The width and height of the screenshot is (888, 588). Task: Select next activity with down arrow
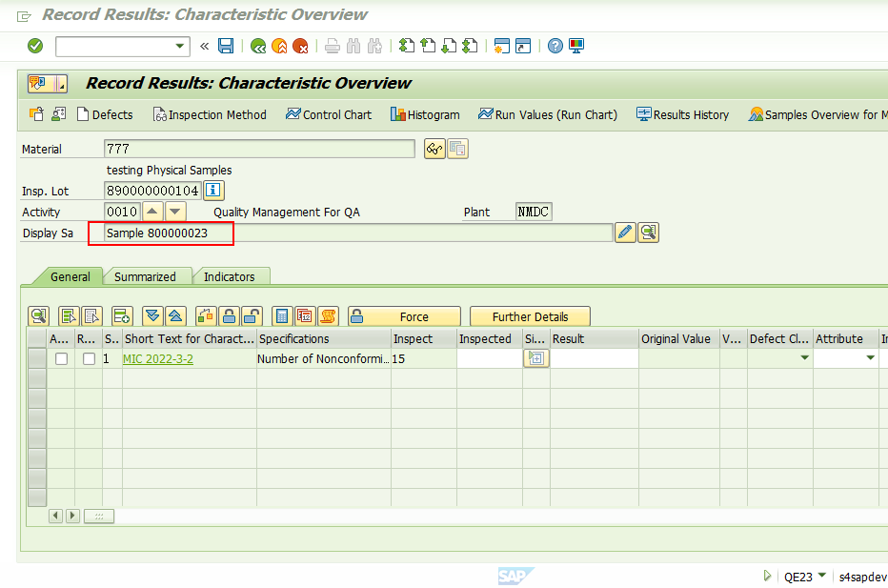[175, 212]
